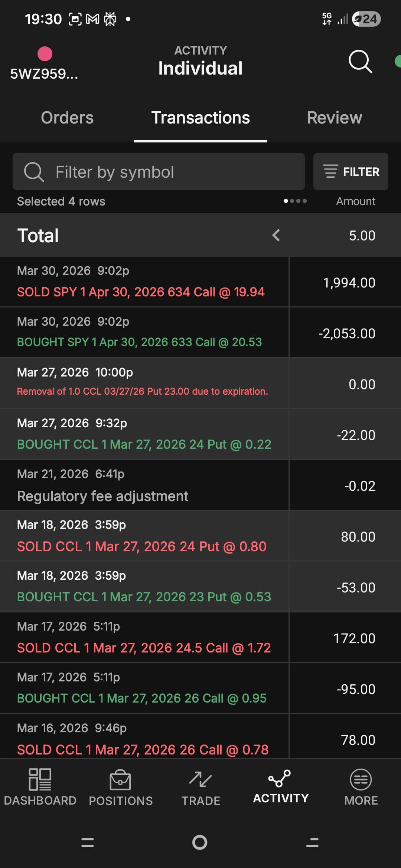The height and width of the screenshot is (868, 401).
Task: Tap the Activity graph icon
Action: (x=280, y=778)
